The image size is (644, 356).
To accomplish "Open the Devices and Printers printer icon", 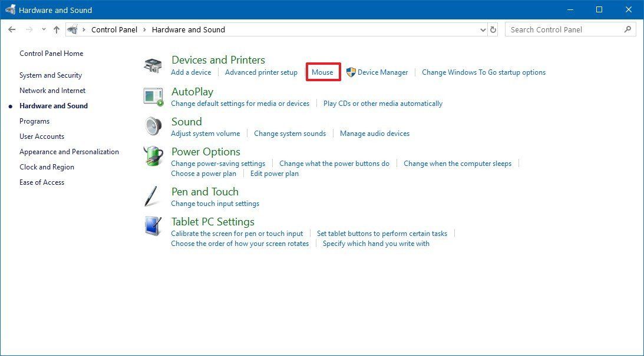I will [153, 65].
